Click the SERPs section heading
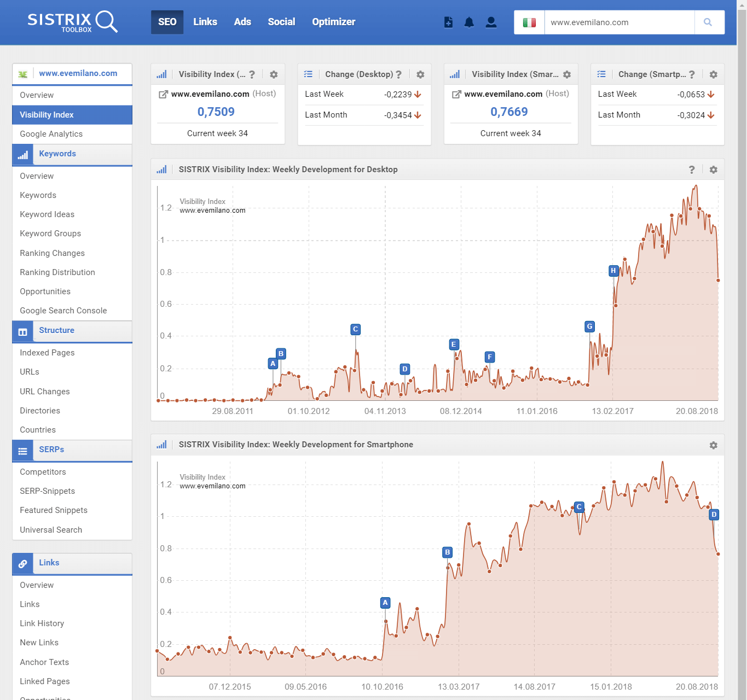Screen dimensions: 747x700 pyautogui.click(x=51, y=450)
